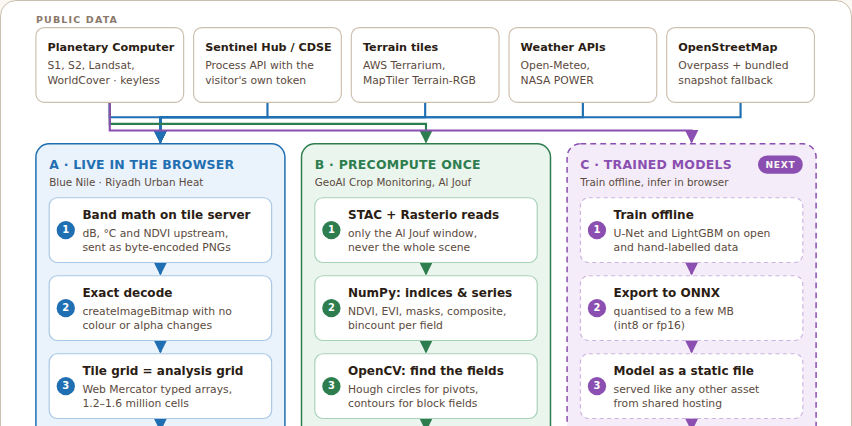The height and width of the screenshot is (426, 852).
Task: Click the blue badge 3 beside Tile grid
Action: point(66,386)
